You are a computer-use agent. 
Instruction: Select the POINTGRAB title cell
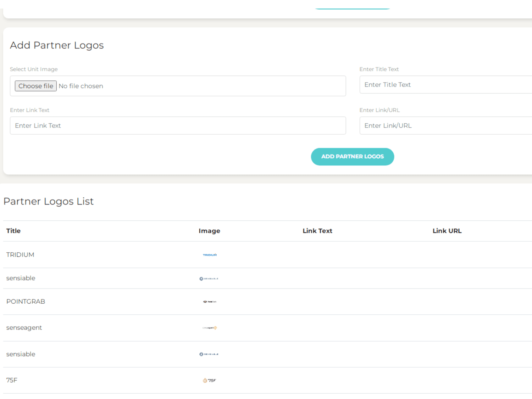26,301
